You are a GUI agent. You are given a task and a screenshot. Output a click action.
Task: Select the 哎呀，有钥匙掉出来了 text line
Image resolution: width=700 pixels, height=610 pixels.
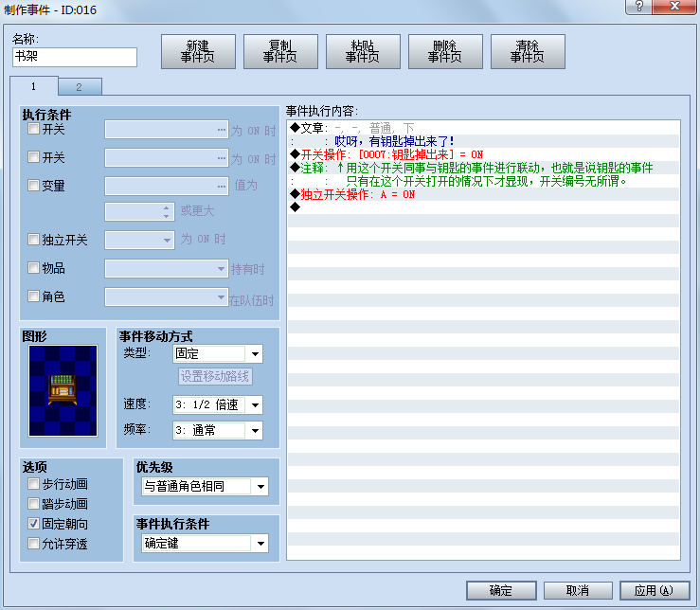[484, 141]
